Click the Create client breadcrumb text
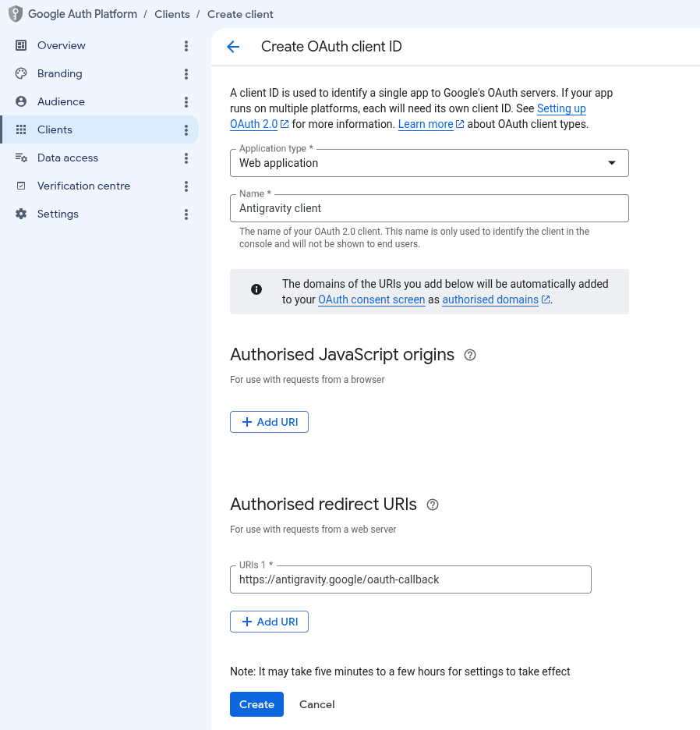Image resolution: width=700 pixels, height=730 pixels. pyautogui.click(x=240, y=15)
